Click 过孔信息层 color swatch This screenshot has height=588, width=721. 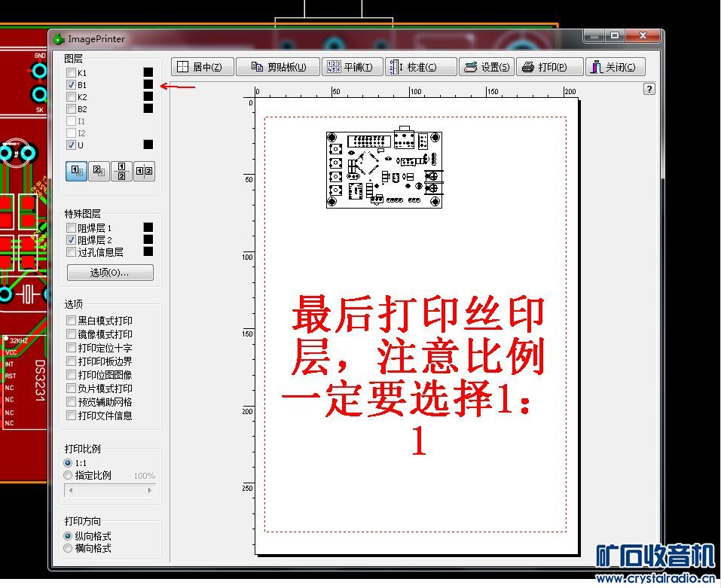[x=148, y=251]
